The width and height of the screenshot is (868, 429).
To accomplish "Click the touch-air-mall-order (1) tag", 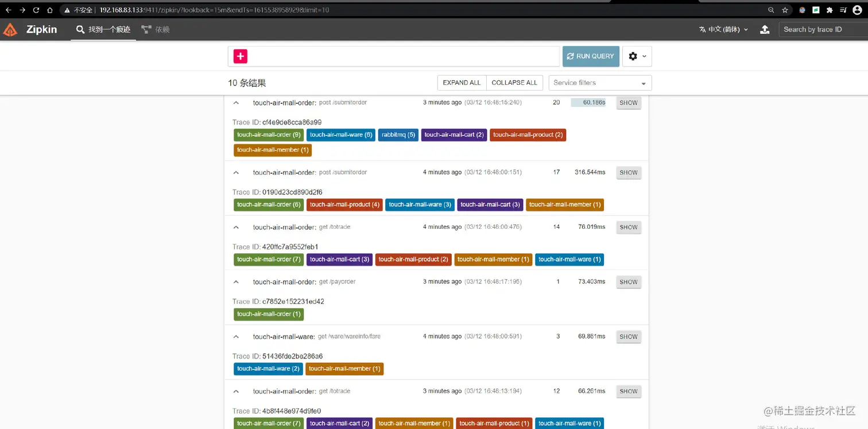I will (269, 314).
